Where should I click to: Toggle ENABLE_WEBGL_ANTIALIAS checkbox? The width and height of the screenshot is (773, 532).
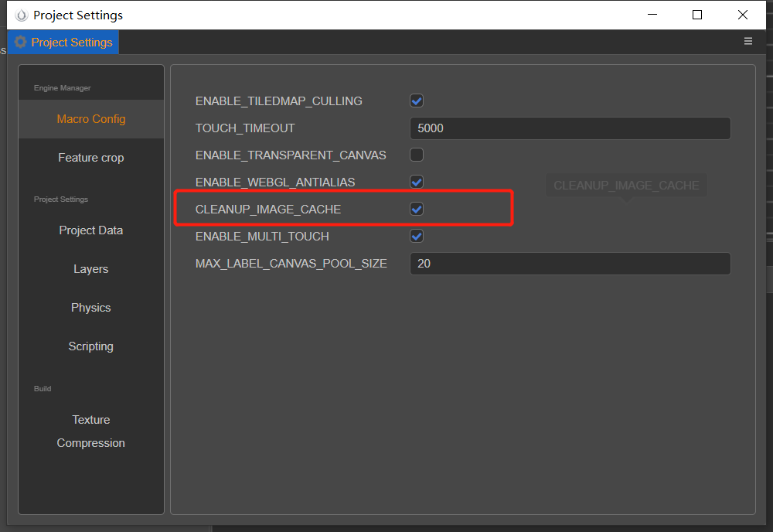tap(417, 182)
